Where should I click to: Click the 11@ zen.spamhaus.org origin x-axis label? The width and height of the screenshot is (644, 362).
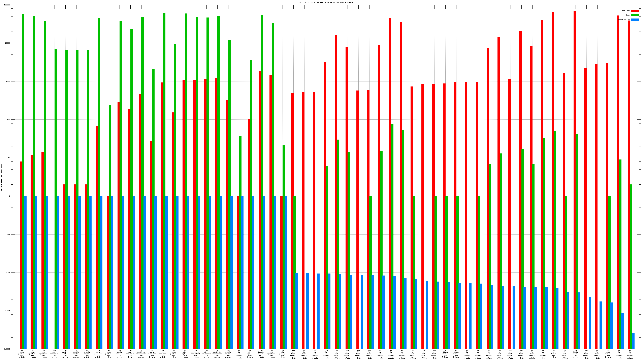click(x=98, y=354)
